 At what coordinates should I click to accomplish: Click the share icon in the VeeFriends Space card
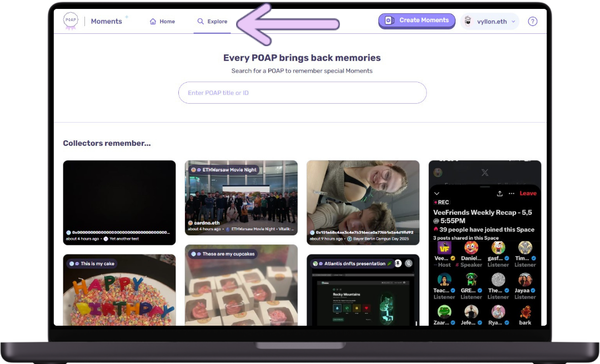(501, 193)
